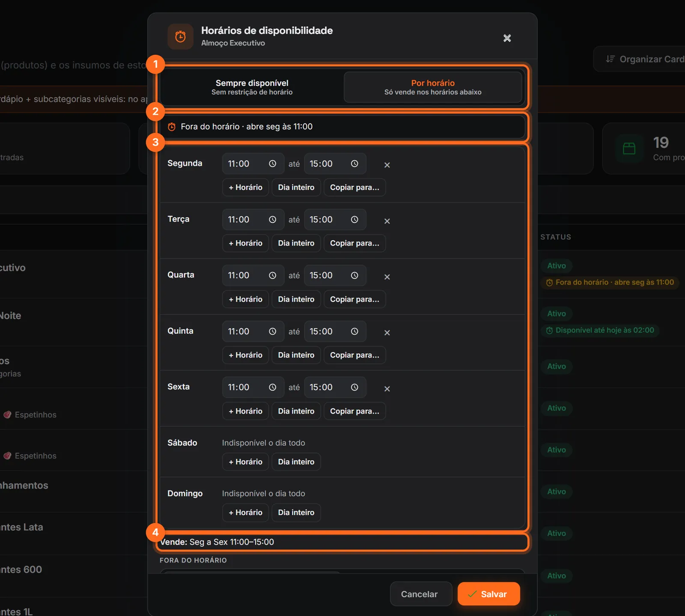Open clock picker for Quinta start time
This screenshot has height=616, width=685.
(x=272, y=332)
